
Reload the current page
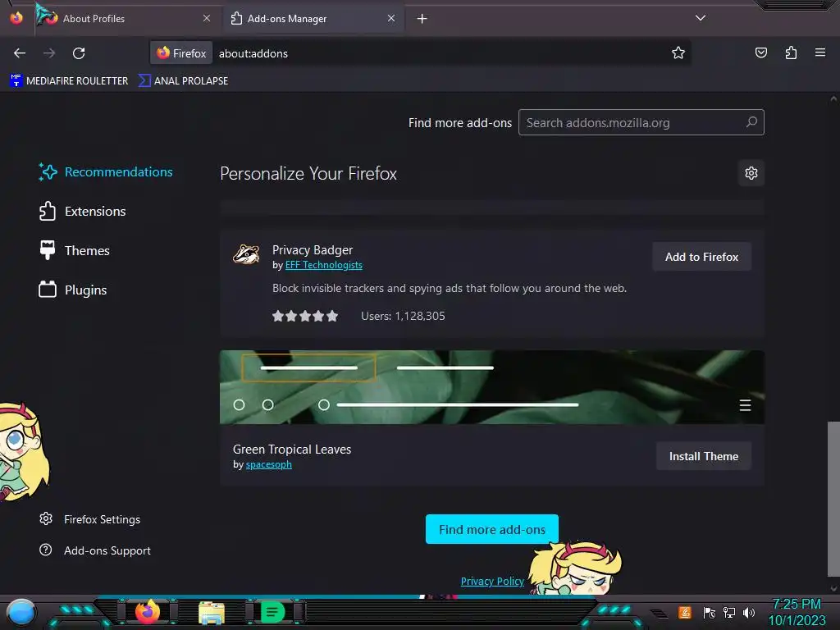(79, 53)
